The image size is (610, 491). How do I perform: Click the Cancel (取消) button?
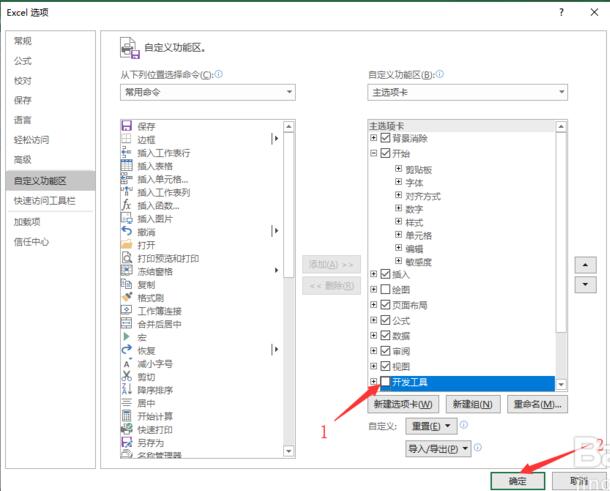[x=579, y=481]
